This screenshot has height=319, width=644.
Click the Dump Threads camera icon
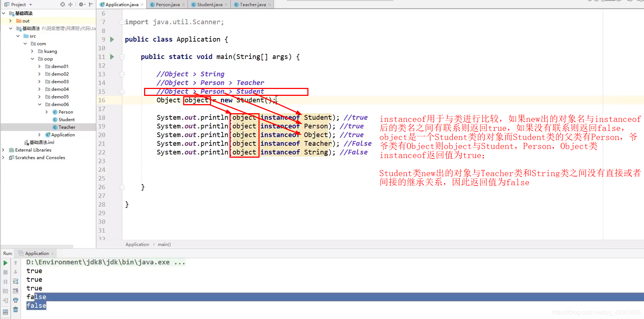point(5,291)
